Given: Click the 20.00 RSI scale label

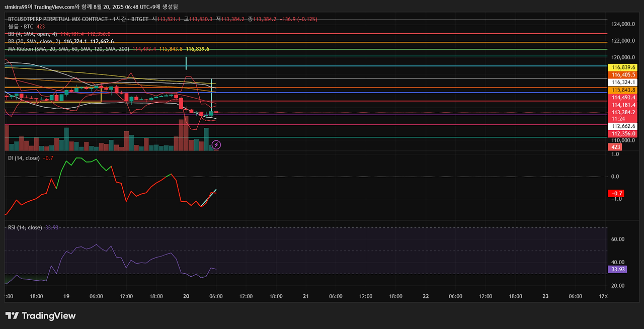Looking at the screenshot, I should click(x=618, y=286).
